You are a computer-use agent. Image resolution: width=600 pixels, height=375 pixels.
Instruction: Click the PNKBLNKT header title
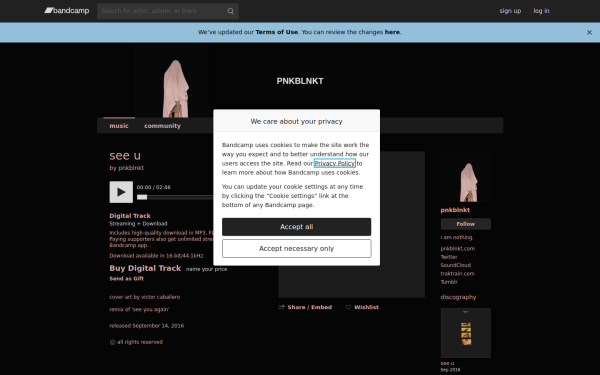click(x=300, y=81)
